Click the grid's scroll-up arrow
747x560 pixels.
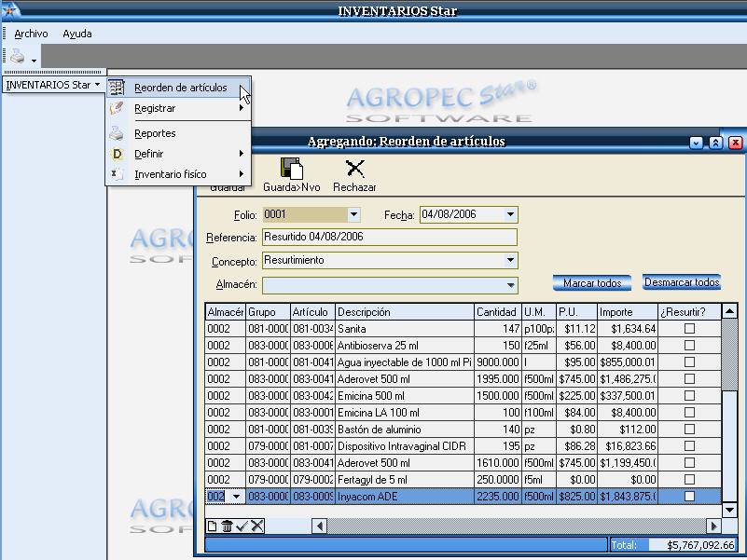pyautogui.click(x=730, y=311)
